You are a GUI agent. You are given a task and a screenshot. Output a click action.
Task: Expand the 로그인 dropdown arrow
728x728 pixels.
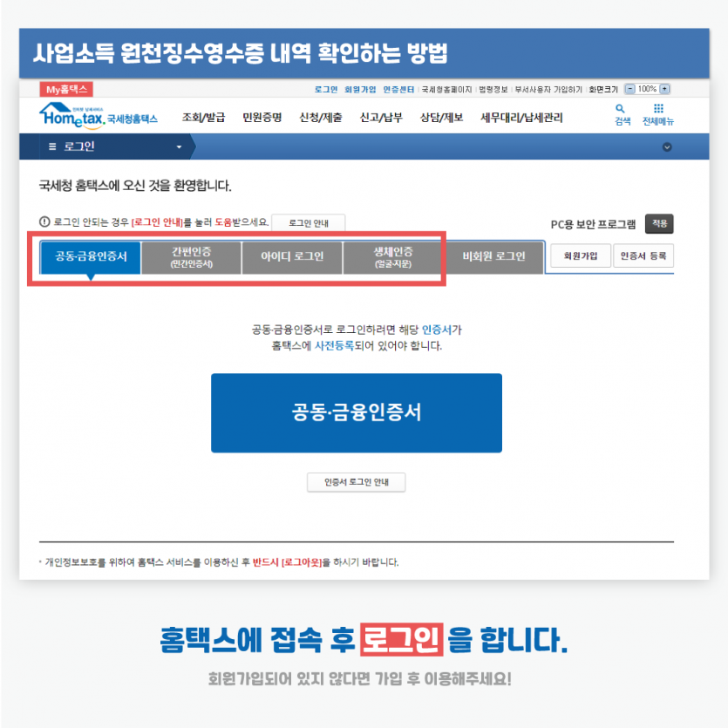coord(179,147)
